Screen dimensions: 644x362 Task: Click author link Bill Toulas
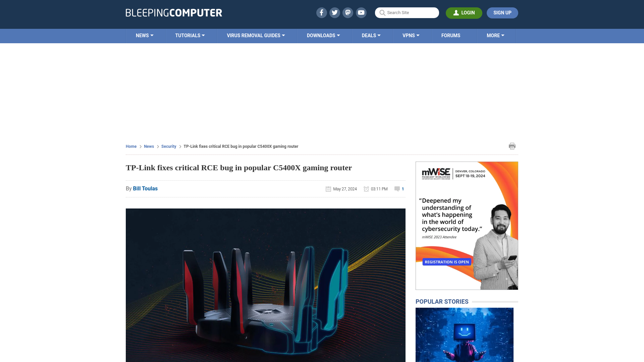pyautogui.click(x=145, y=189)
